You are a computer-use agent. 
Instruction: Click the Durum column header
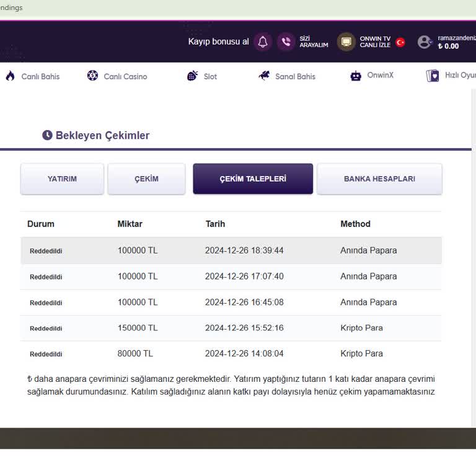41,224
